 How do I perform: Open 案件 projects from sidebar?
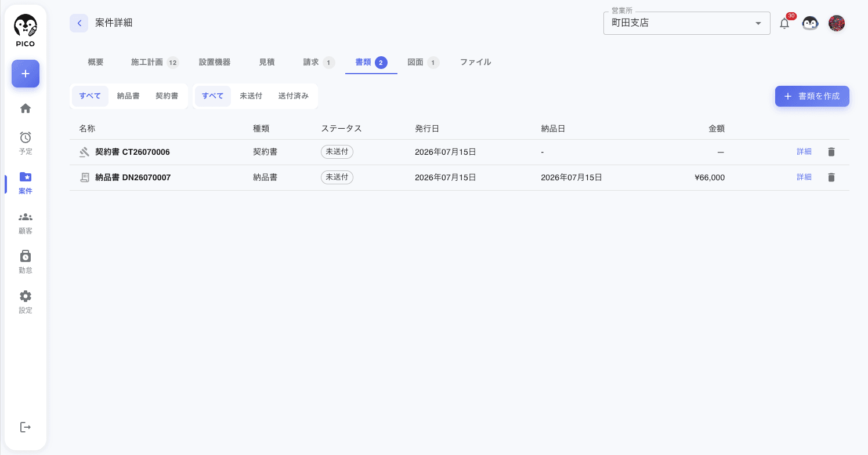(x=26, y=183)
